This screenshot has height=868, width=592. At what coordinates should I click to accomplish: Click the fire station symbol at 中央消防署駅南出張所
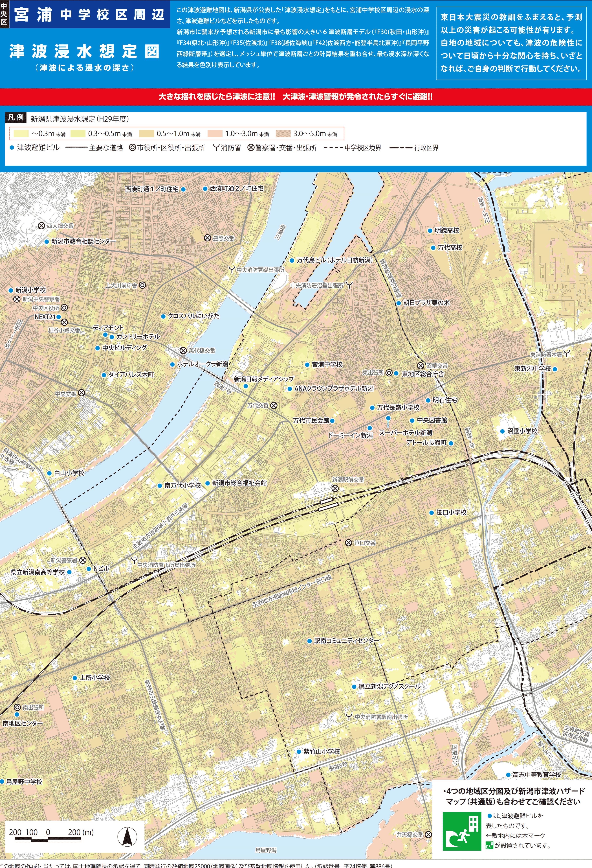click(x=349, y=716)
